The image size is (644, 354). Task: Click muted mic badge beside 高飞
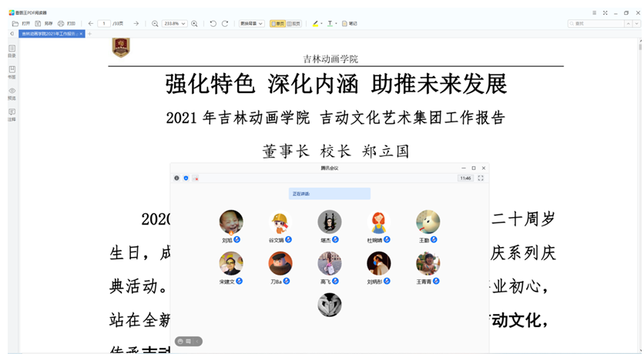coord(335,281)
